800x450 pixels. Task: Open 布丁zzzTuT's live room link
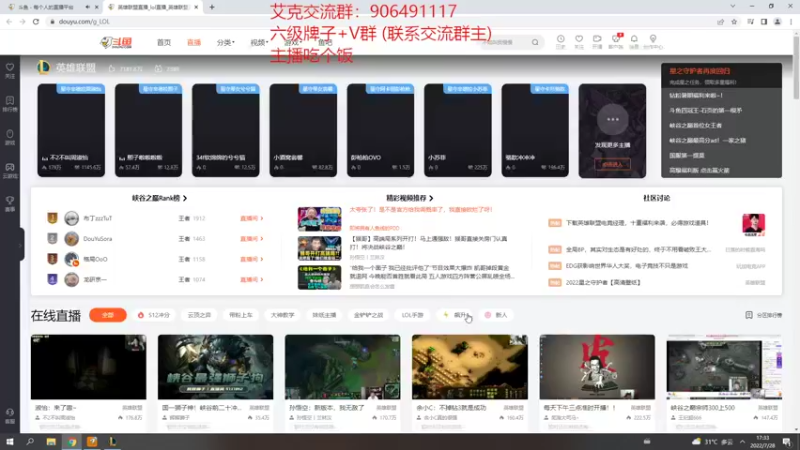coord(252,218)
